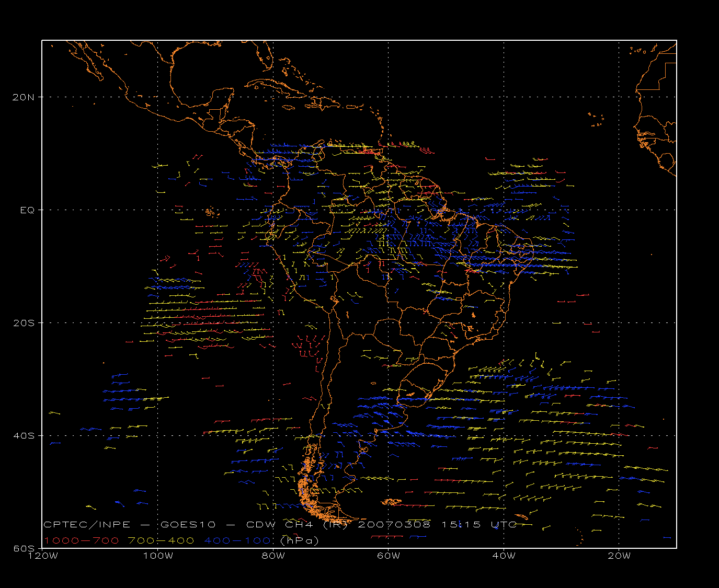Click the red 1000-700 legend entry

(81, 540)
